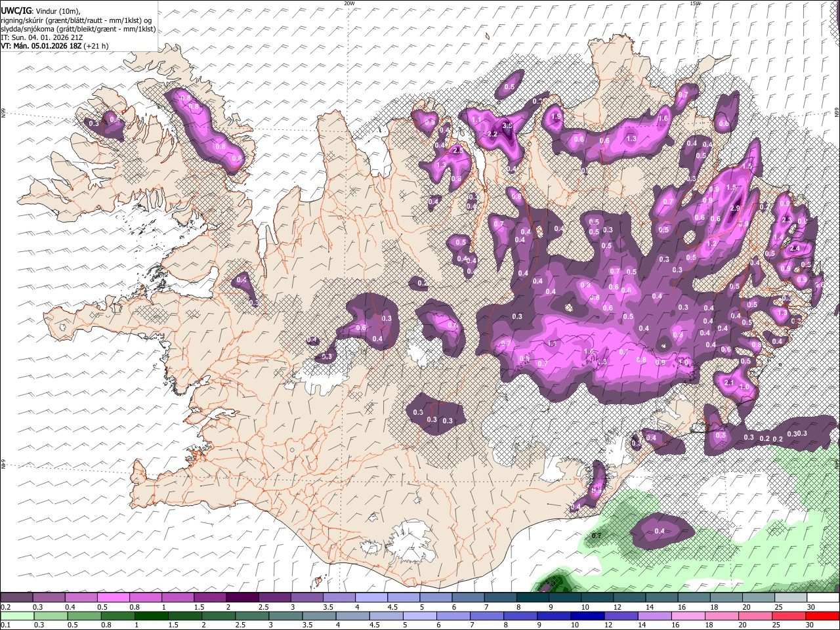Click the 'slydda/snjókoma' legend description line
Image resolution: width=840 pixels, height=630 pixels.
click(x=78, y=29)
